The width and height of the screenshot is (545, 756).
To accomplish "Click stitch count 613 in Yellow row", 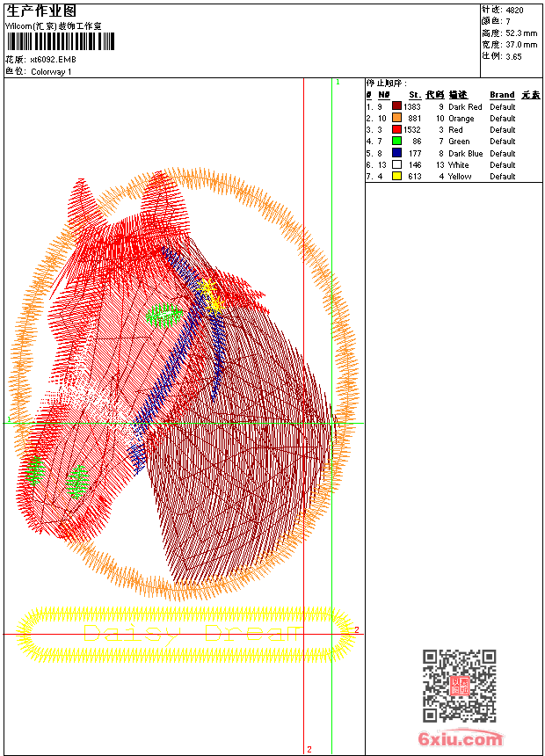I will [415, 177].
